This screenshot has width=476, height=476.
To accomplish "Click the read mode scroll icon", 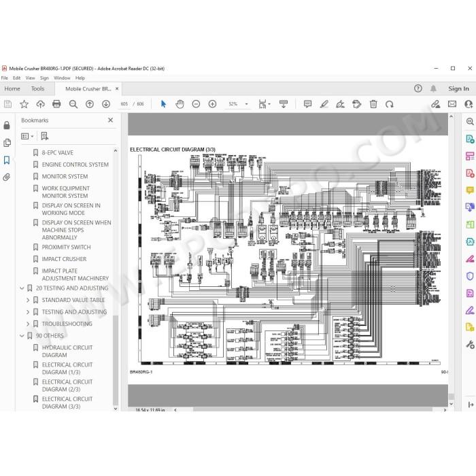I will (x=284, y=104).
